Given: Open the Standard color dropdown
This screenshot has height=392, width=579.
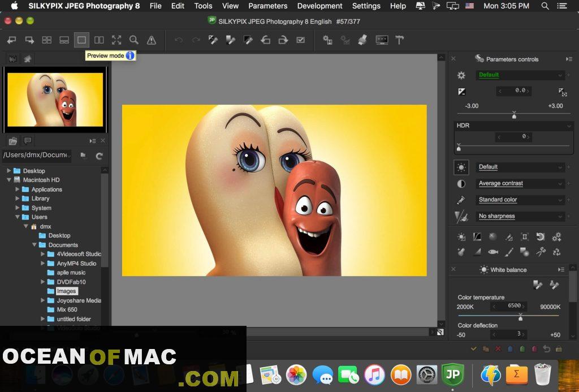Looking at the screenshot, I should 520,200.
